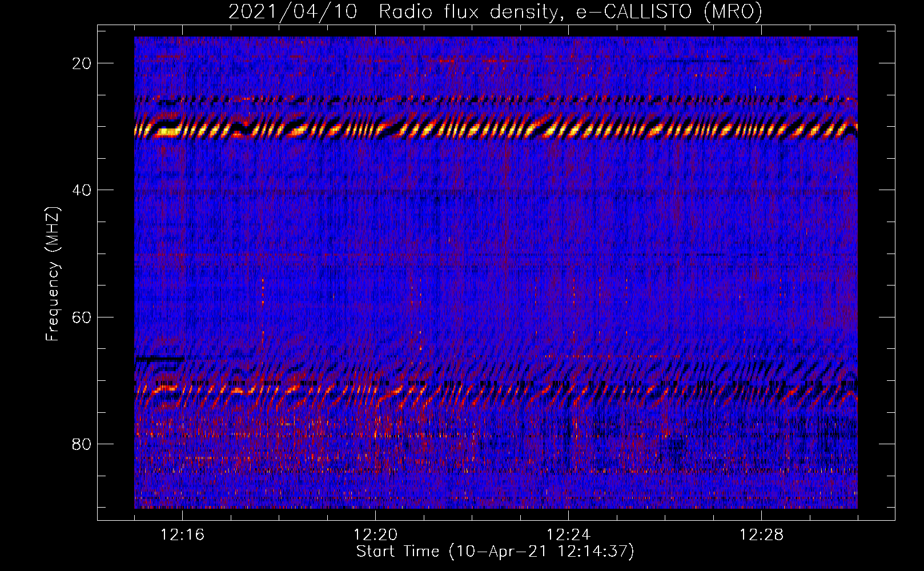This screenshot has width=924, height=571.
Task: Click the frequency tick label '40'
Action: pos(82,190)
